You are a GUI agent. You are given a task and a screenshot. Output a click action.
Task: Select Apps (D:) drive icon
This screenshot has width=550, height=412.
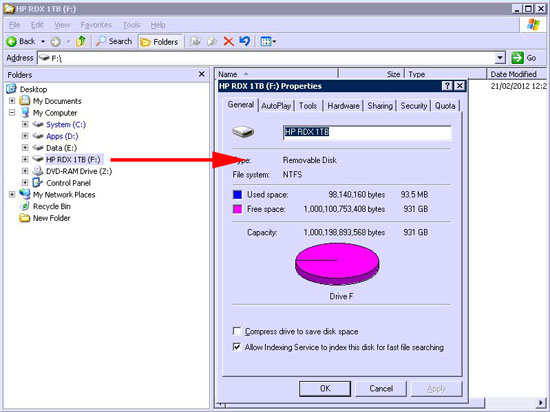38,136
